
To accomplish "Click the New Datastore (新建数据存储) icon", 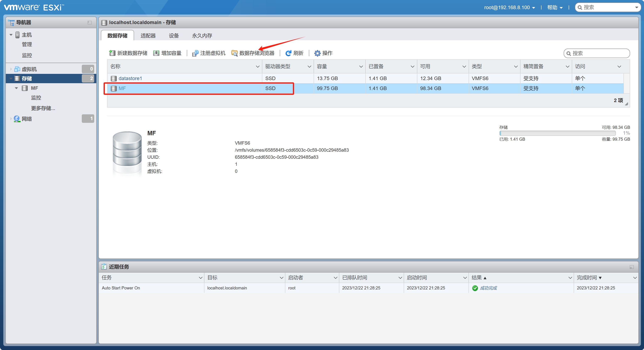I will [x=112, y=53].
